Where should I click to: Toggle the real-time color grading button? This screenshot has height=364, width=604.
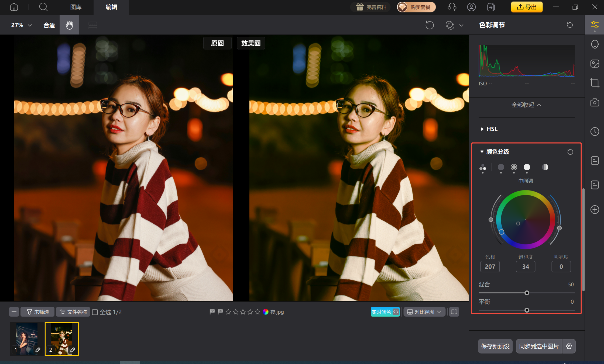[x=385, y=312]
